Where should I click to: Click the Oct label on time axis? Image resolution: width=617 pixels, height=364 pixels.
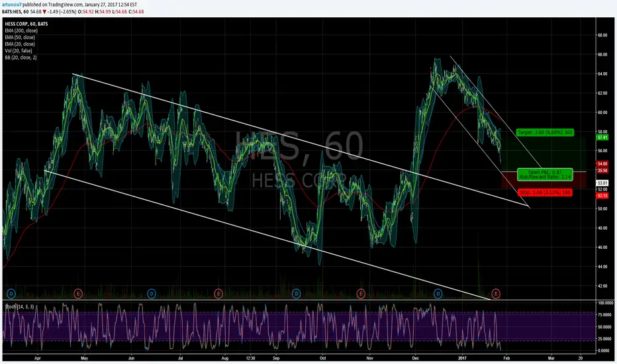322,358
